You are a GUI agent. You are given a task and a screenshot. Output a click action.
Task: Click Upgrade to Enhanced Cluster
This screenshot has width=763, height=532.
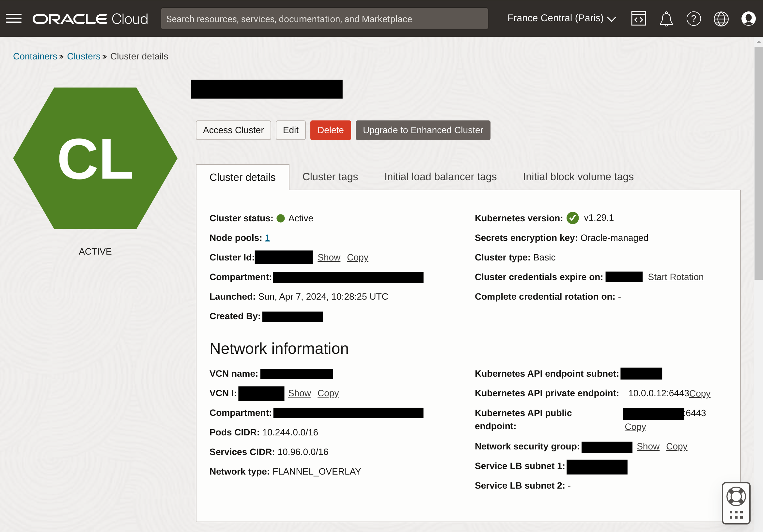pyautogui.click(x=423, y=130)
